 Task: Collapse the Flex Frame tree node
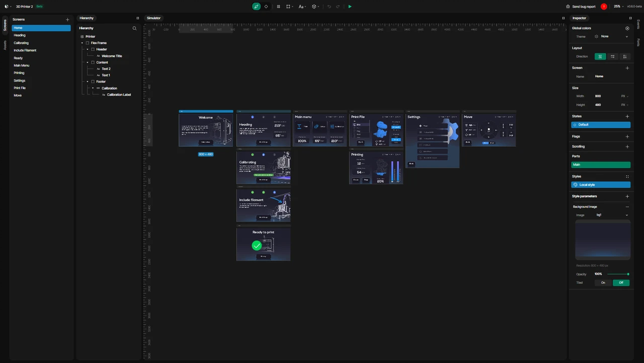point(83,43)
